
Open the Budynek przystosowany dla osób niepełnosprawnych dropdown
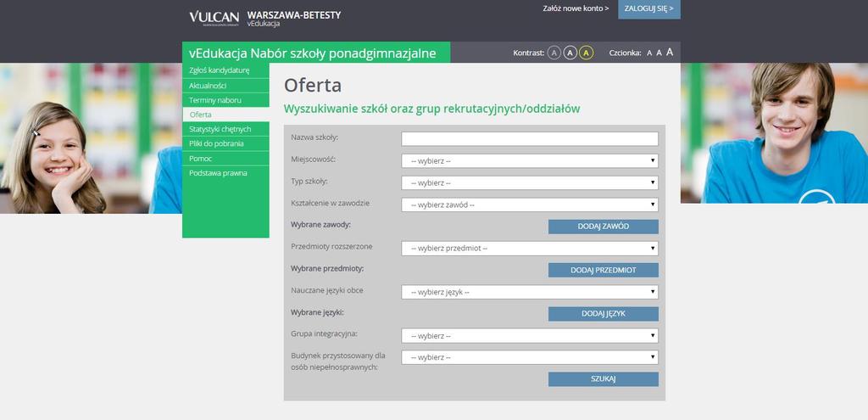click(x=530, y=357)
